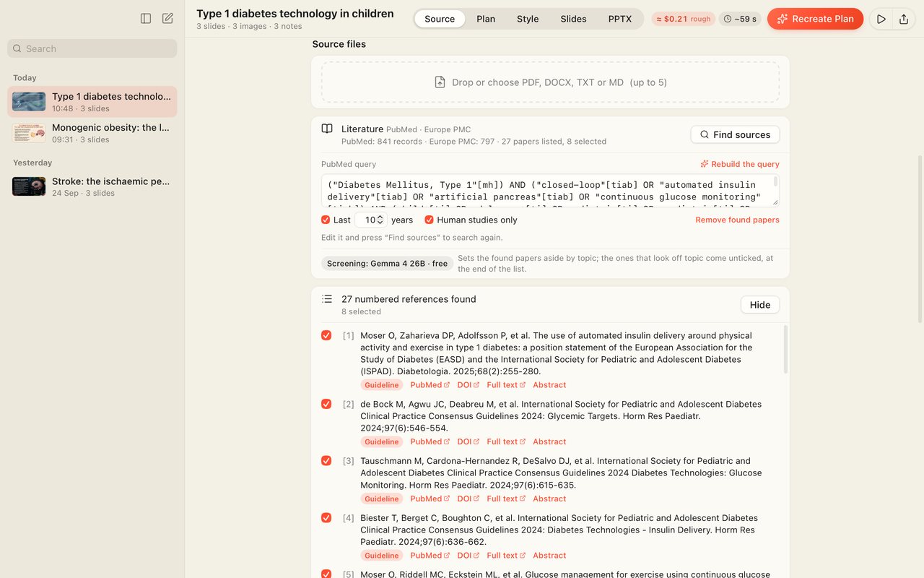Uncheck reference 1 Moser checkbox
This screenshot has width=924, height=578.
coord(326,335)
